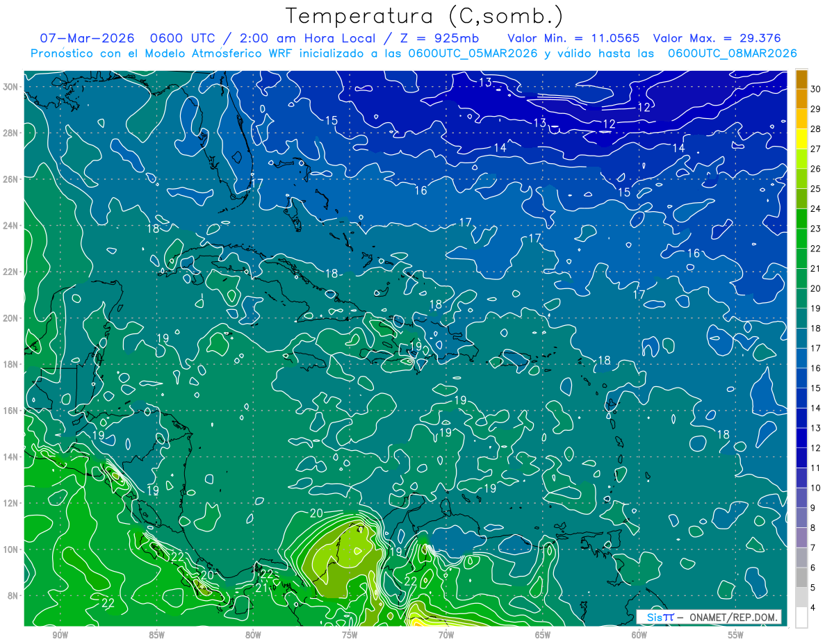The width and height of the screenshot is (834, 644).
Task: Click the 80W longitude axis label
Action: click(x=253, y=635)
